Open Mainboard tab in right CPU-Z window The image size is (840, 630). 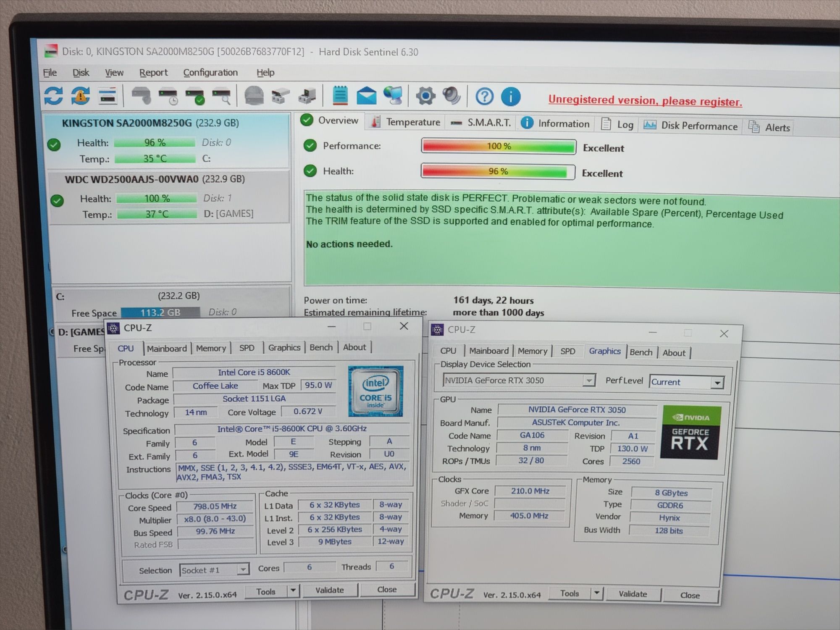488,351
